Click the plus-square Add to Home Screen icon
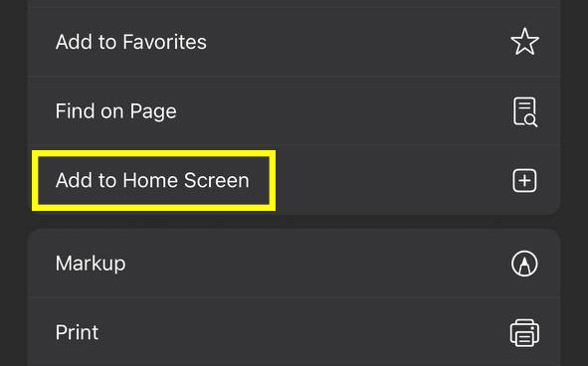The height and width of the screenshot is (366, 588). tap(524, 181)
